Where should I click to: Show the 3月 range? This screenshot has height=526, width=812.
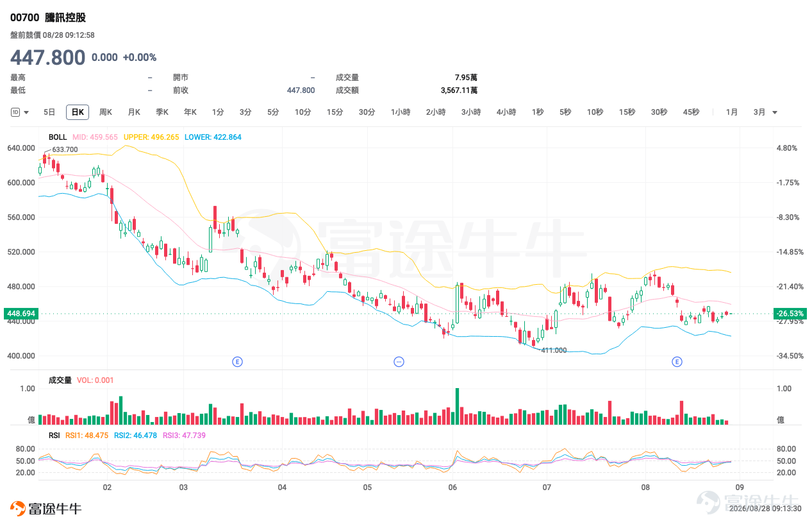pos(759,112)
